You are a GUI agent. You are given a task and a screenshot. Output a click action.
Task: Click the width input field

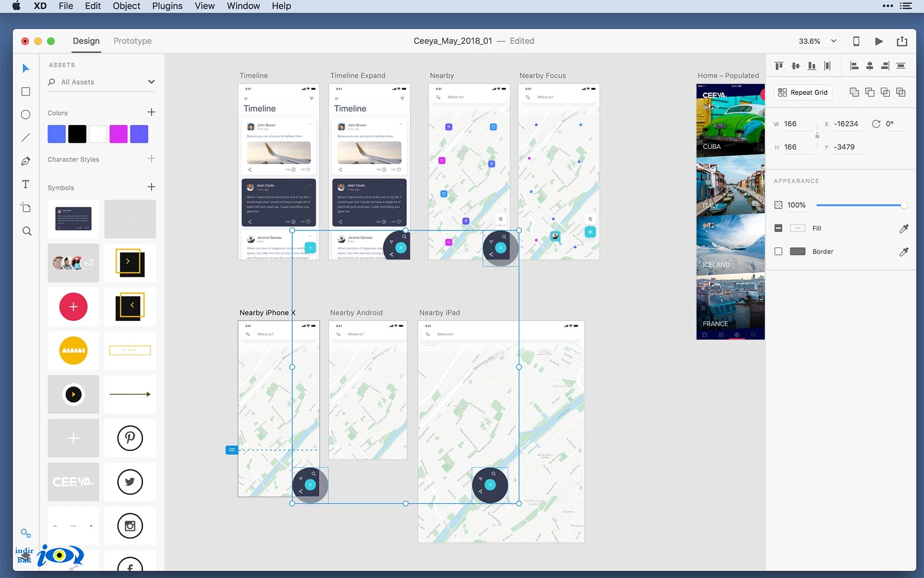pyautogui.click(x=798, y=124)
